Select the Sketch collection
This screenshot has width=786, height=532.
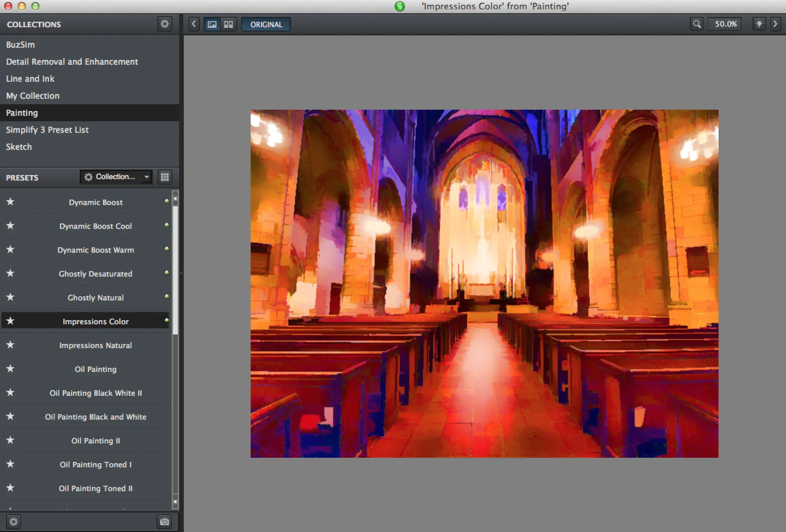(89, 147)
